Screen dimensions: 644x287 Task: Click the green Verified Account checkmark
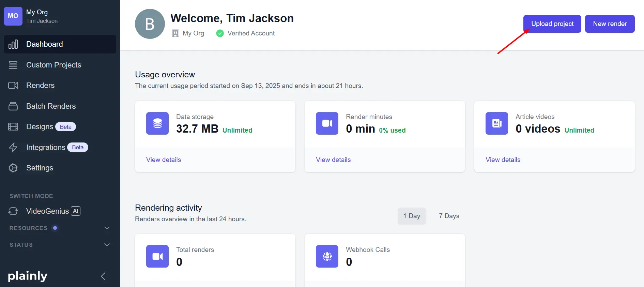[220, 33]
